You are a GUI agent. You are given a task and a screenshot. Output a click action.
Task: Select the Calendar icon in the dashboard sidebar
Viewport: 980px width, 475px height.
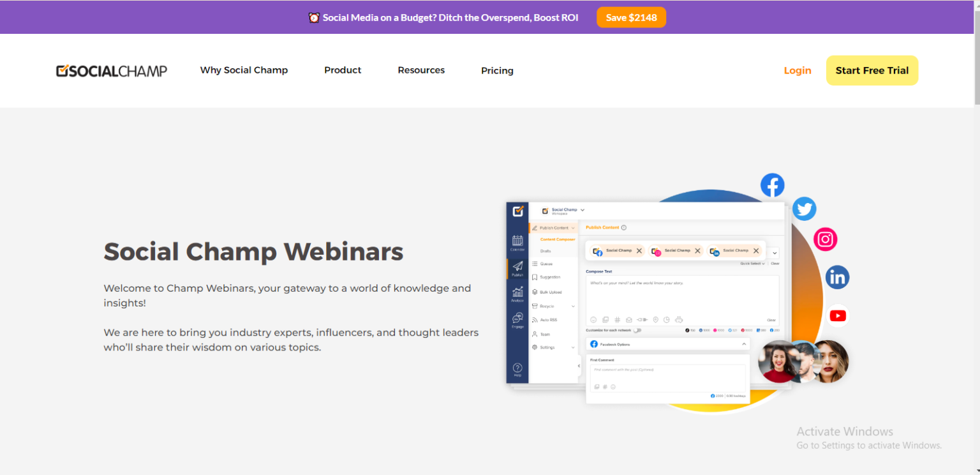[517, 241]
